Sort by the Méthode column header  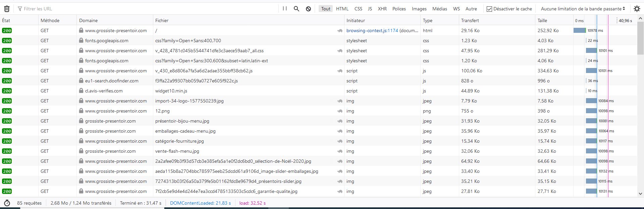(57, 20)
